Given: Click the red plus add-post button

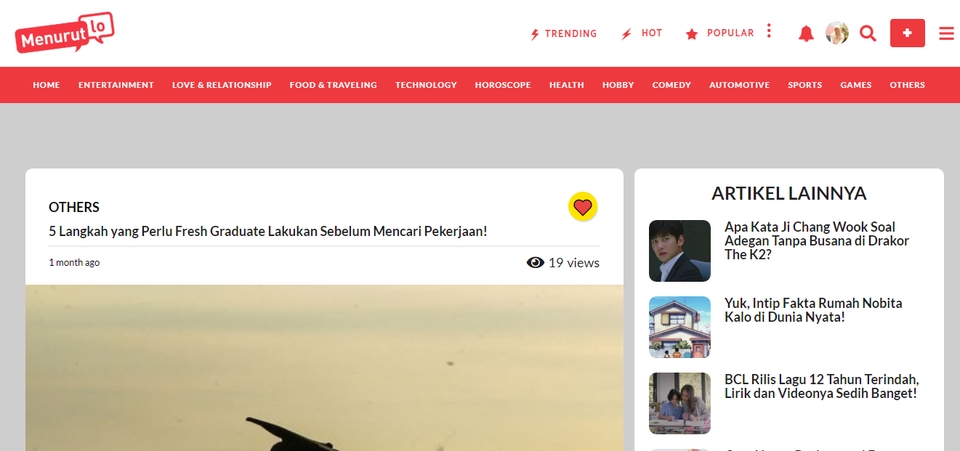Looking at the screenshot, I should pyautogui.click(x=907, y=33).
